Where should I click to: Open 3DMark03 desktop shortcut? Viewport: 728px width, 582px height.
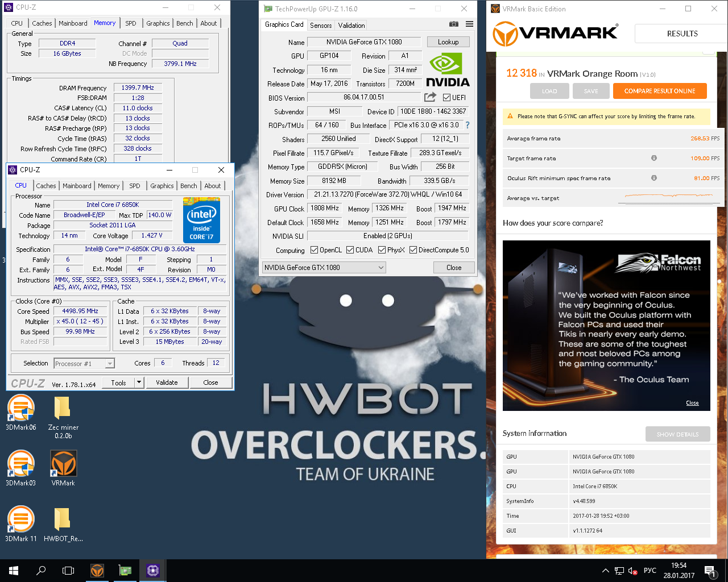[x=20, y=468]
